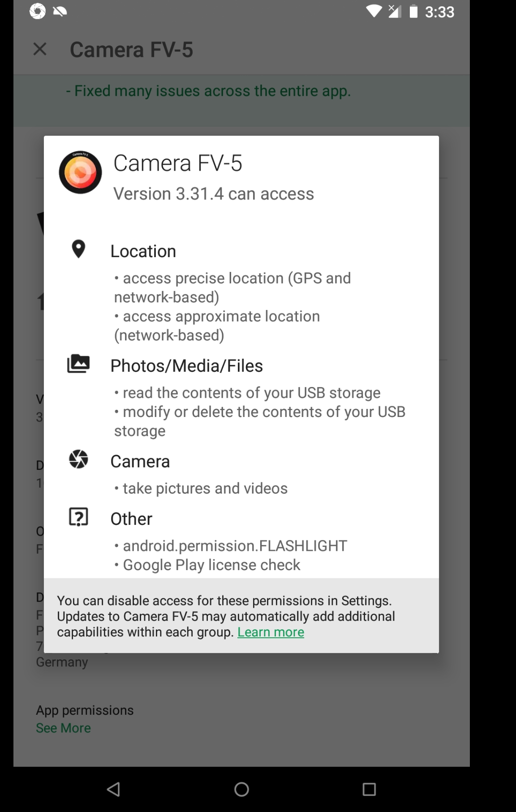The height and width of the screenshot is (812, 516).
Task: Click the Location pin icon
Action: [78, 249]
